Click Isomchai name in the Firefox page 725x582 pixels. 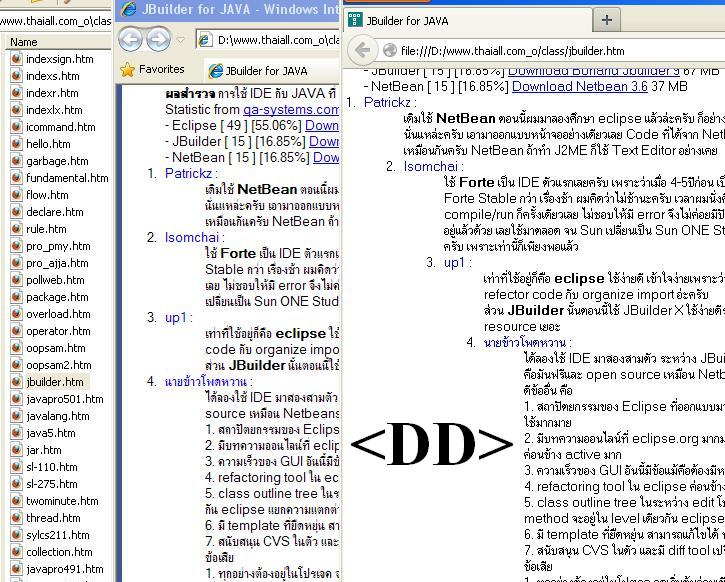tap(430, 166)
